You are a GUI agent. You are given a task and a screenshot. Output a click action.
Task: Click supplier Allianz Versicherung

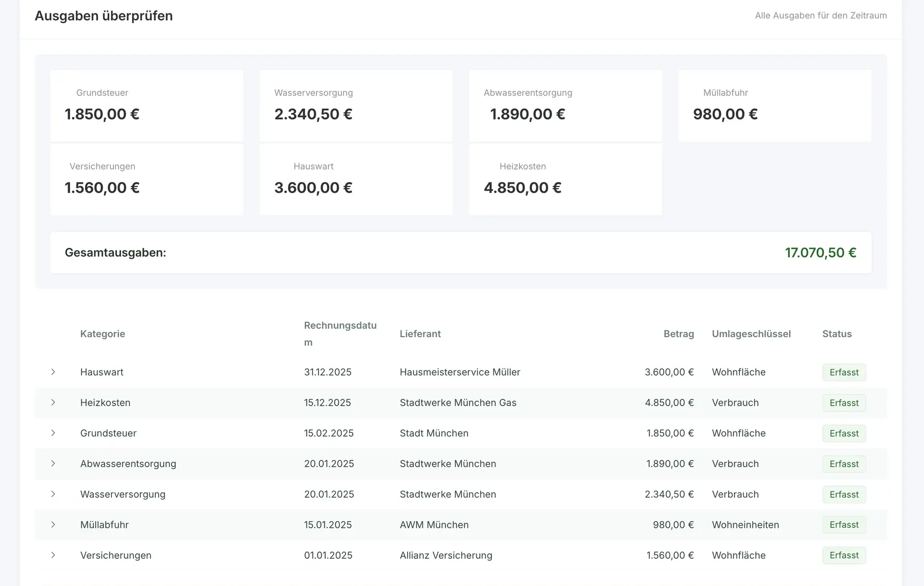click(446, 555)
